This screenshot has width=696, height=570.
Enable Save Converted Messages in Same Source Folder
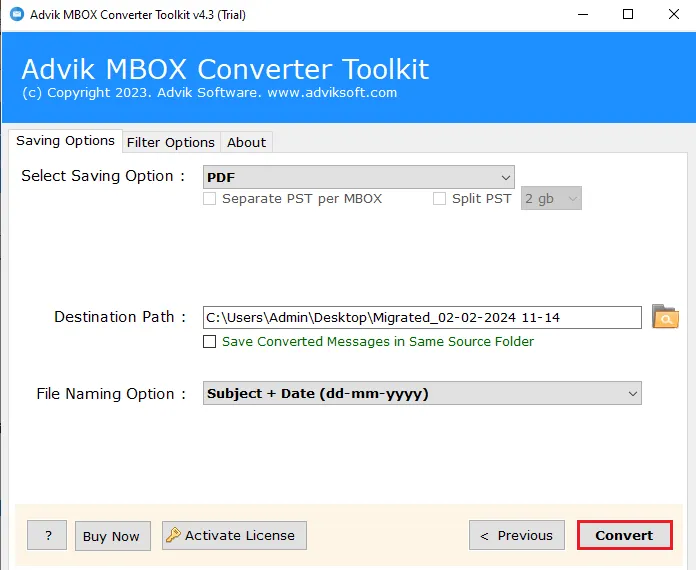[210, 341]
